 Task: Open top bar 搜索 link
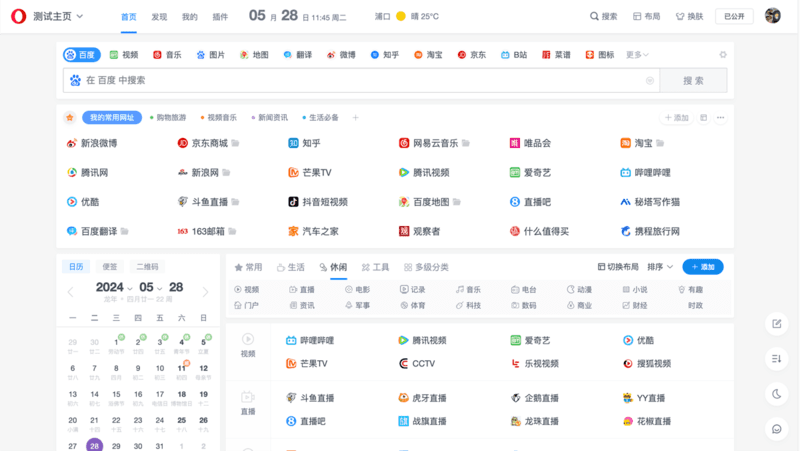pos(604,16)
